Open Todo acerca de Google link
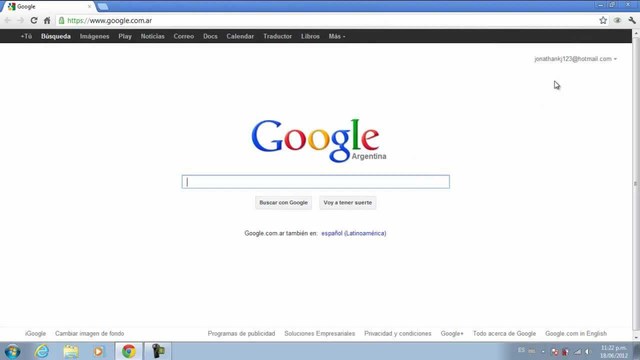Viewport: 640px width, 360px height. coord(504,333)
